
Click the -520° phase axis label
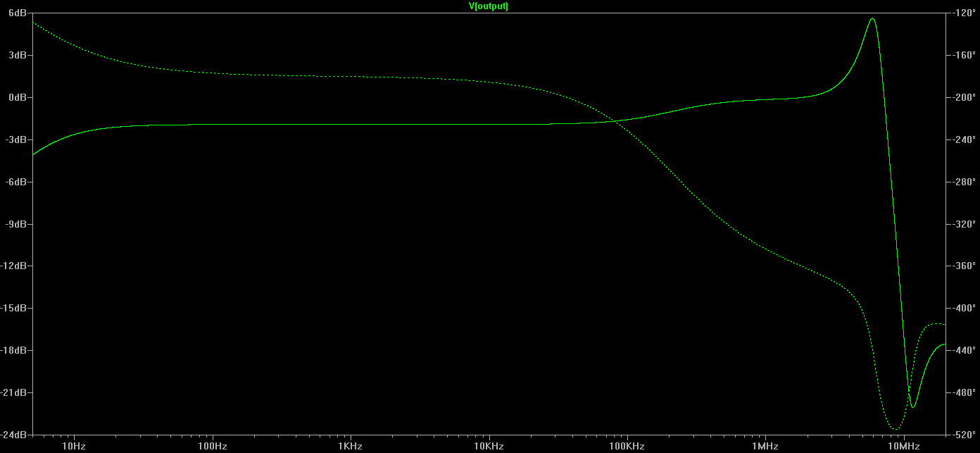[x=962, y=435]
